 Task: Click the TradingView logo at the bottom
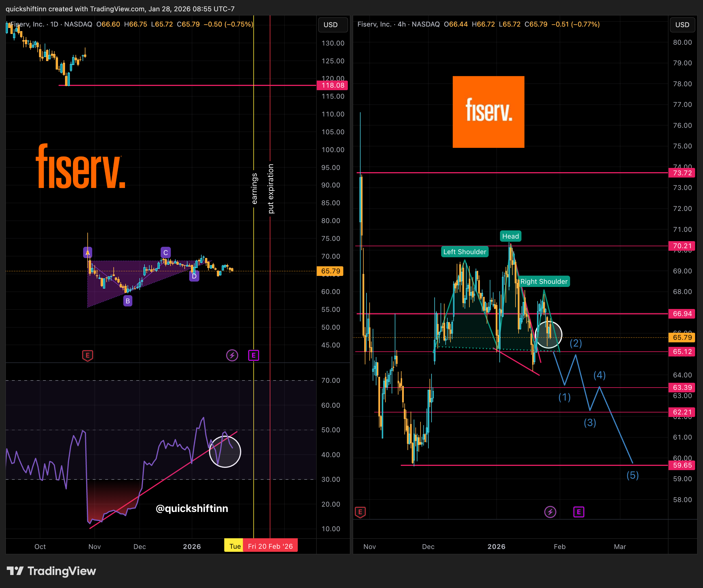[x=51, y=571]
